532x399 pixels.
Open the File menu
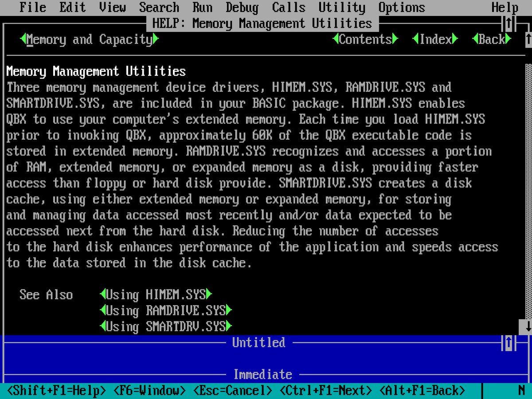click(33, 8)
